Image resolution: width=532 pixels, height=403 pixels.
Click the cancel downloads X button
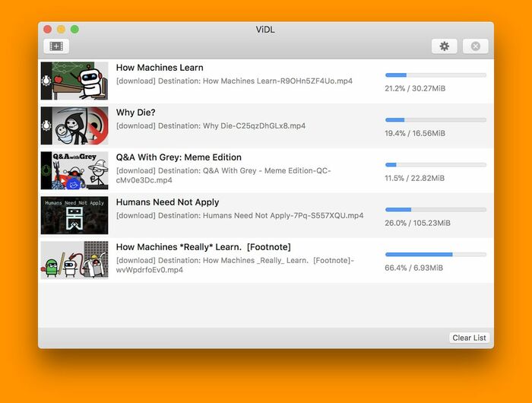point(475,46)
